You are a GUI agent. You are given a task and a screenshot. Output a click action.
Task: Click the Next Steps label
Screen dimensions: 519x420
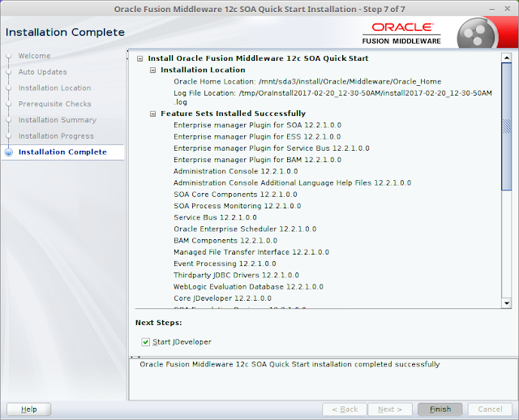pyautogui.click(x=159, y=323)
